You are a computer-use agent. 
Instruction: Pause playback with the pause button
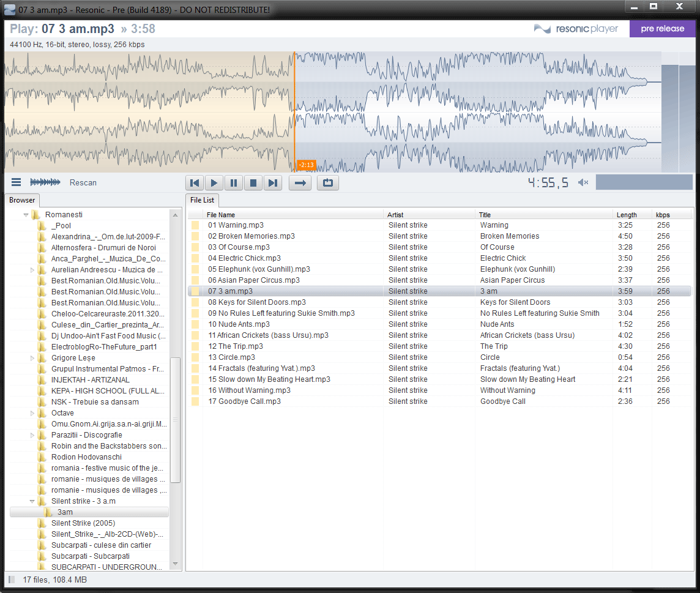point(233,182)
